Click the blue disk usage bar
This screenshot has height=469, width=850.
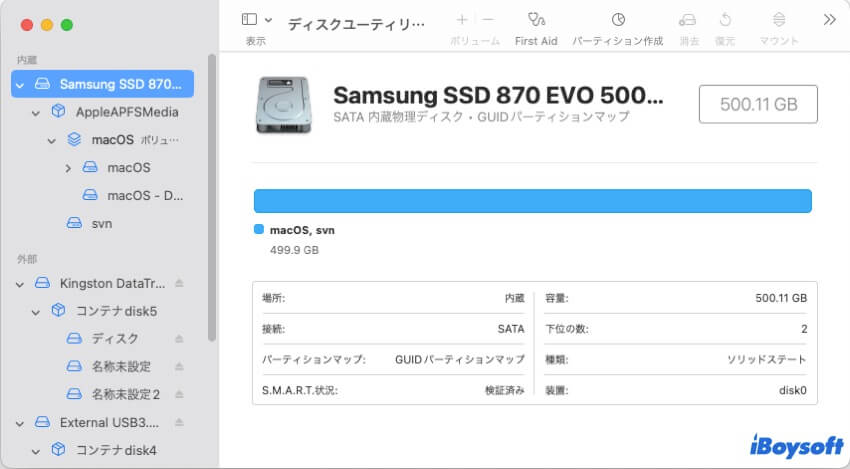[532, 201]
